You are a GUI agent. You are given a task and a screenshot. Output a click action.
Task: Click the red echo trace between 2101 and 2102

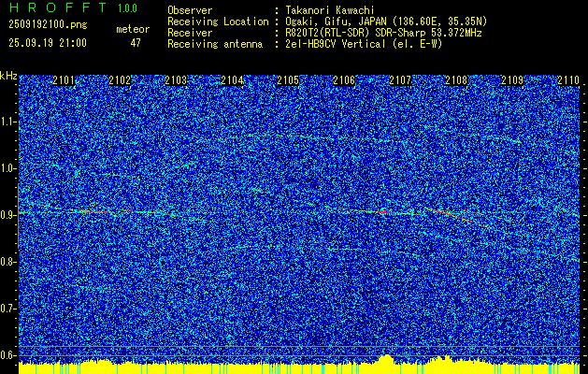pos(98,212)
